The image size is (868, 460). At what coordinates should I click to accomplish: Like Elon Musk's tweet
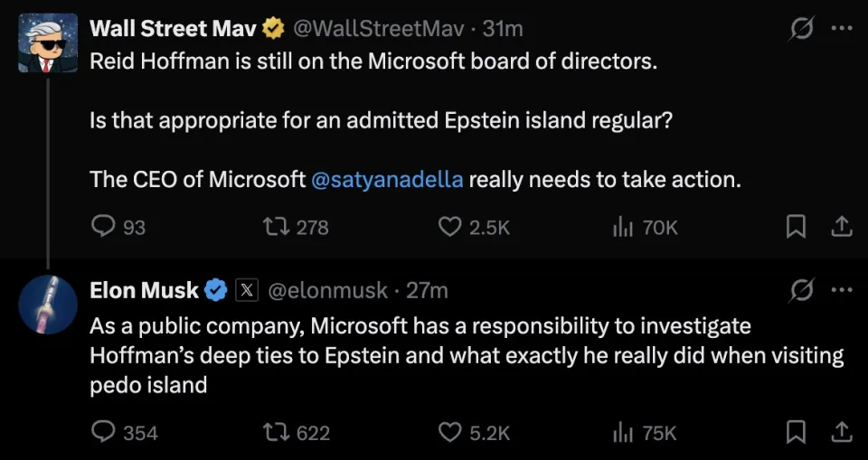click(x=450, y=433)
